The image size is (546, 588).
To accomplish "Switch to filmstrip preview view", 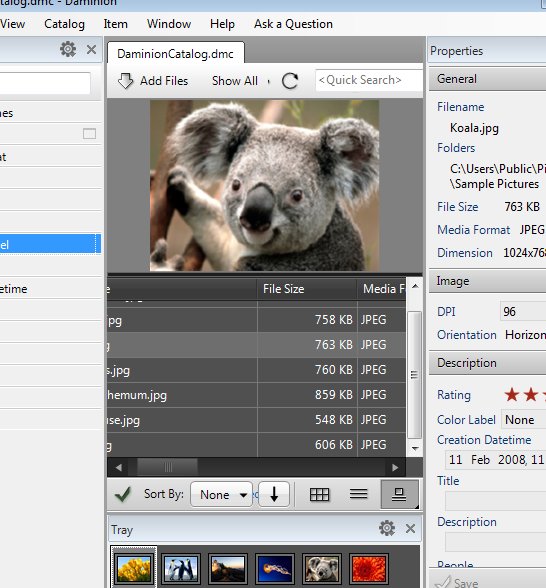I will (x=399, y=494).
